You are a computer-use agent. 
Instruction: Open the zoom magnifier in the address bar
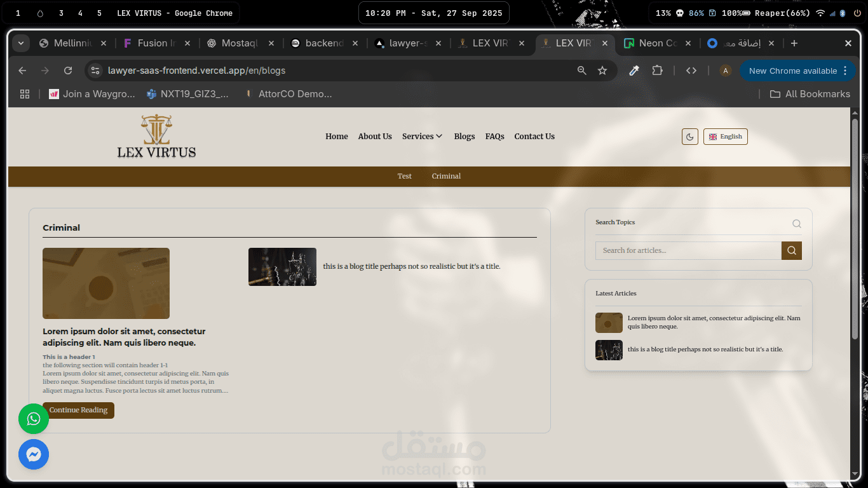(x=581, y=71)
